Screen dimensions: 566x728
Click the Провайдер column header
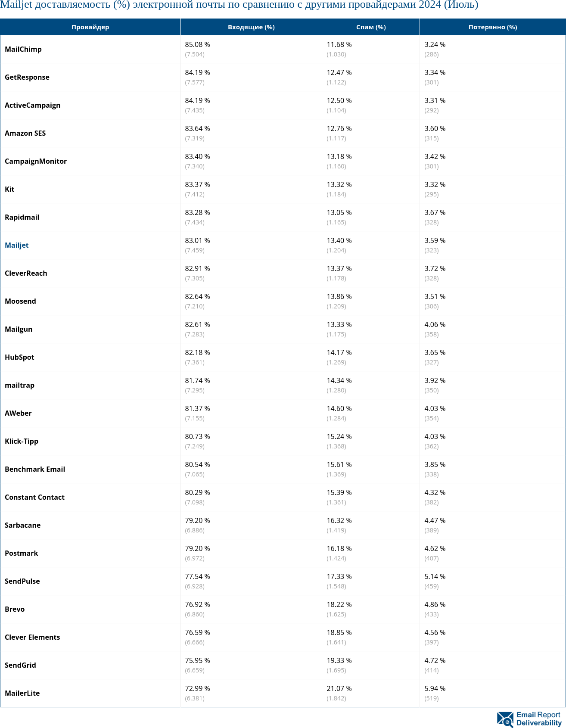click(90, 27)
